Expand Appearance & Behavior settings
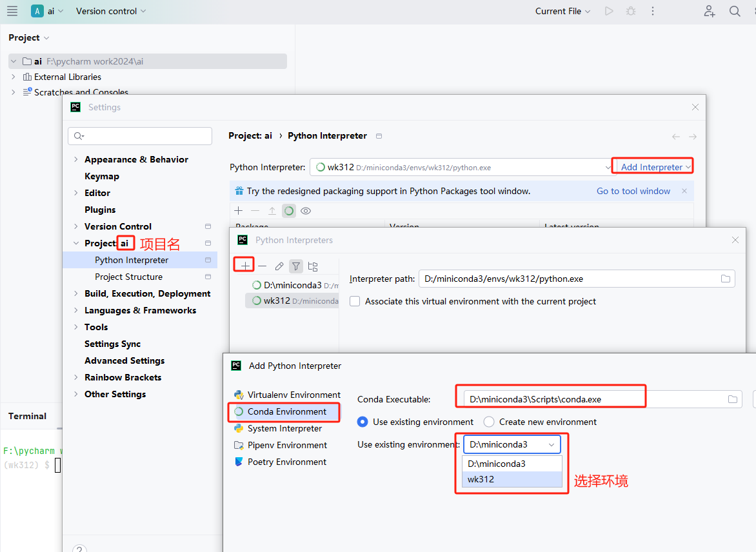Screen dimensions: 756x552 tap(75, 159)
